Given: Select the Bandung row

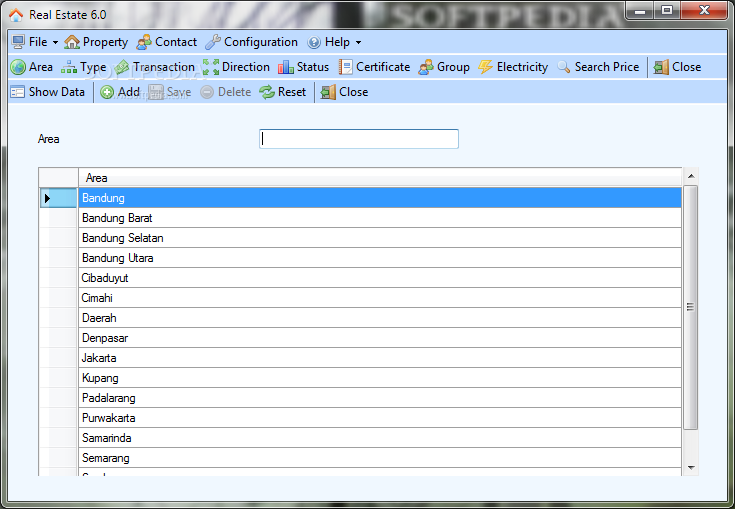Looking at the screenshot, I should (x=380, y=198).
